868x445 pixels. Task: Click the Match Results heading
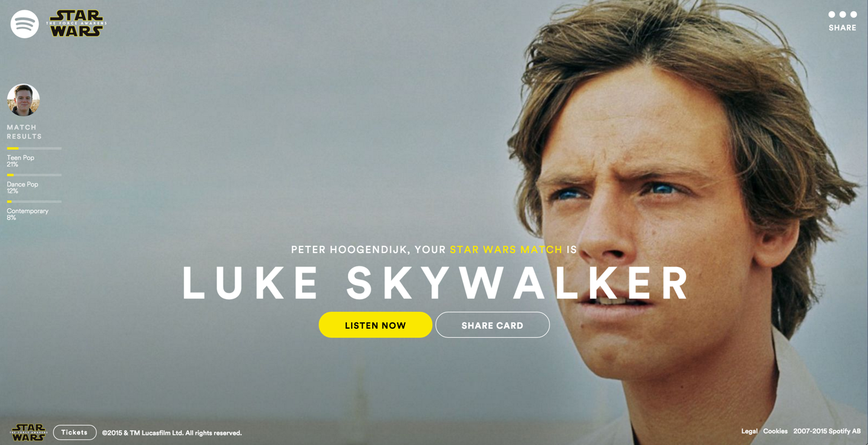point(24,132)
